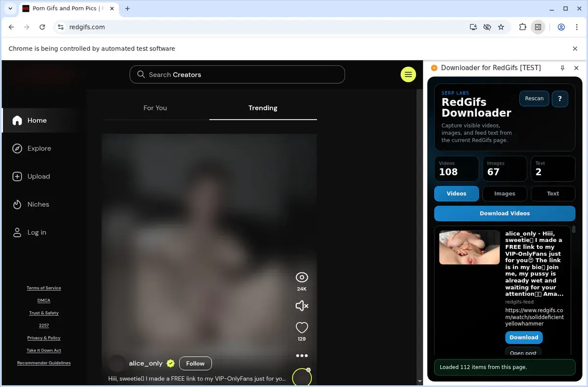Click the redgifs.com/watch URL text in list
Viewport: 588px width, 387px height.
pos(535,317)
